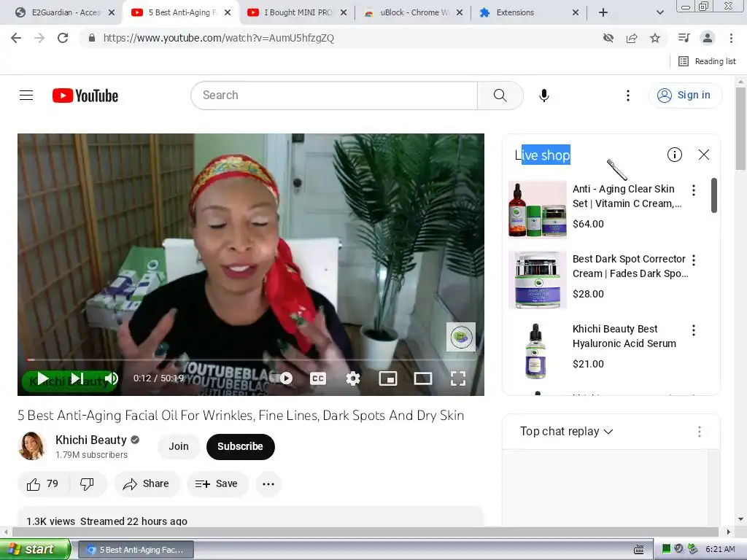Open options for Hyaluronic Acid Serum
Viewport: 747px width, 560px height.
click(694, 330)
